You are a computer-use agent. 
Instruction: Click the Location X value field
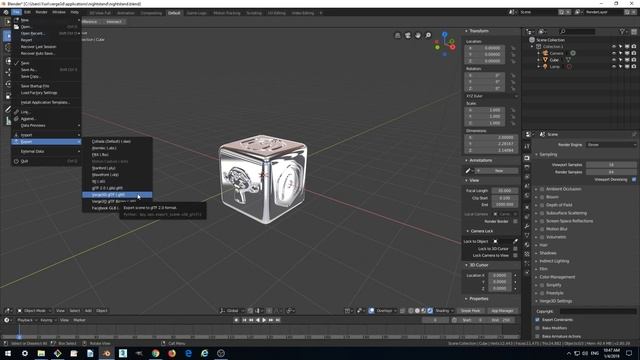click(485, 48)
